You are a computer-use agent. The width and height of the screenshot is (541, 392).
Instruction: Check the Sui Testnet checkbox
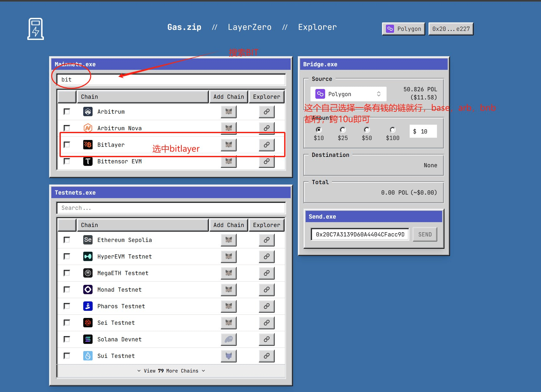point(67,356)
